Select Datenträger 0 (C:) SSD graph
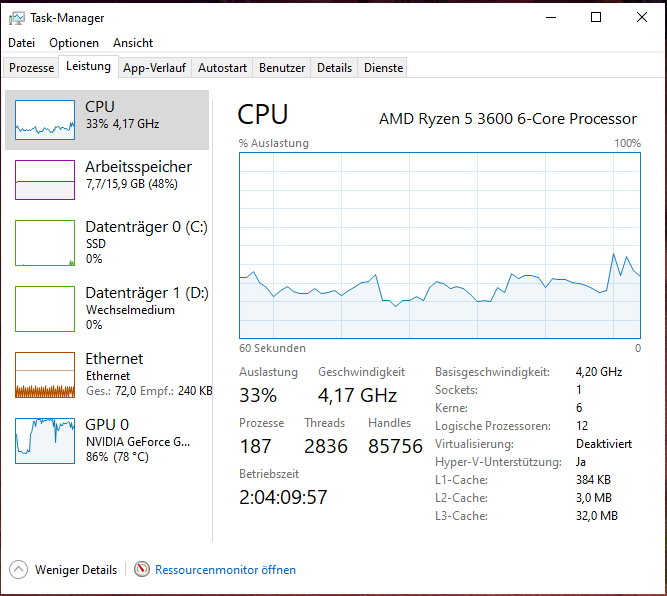Screen dimensions: 667x596 click(45, 243)
